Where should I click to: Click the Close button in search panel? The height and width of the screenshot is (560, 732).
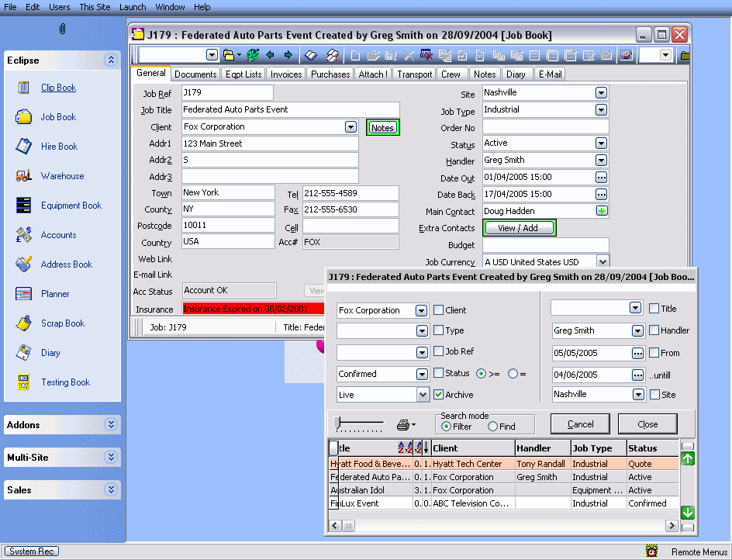[x=647, y=424]
